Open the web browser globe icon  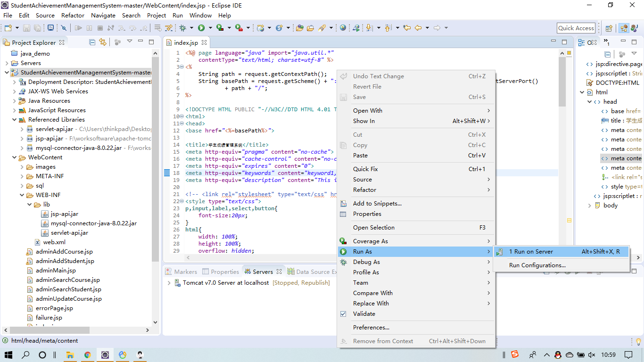tap(343, 28)
